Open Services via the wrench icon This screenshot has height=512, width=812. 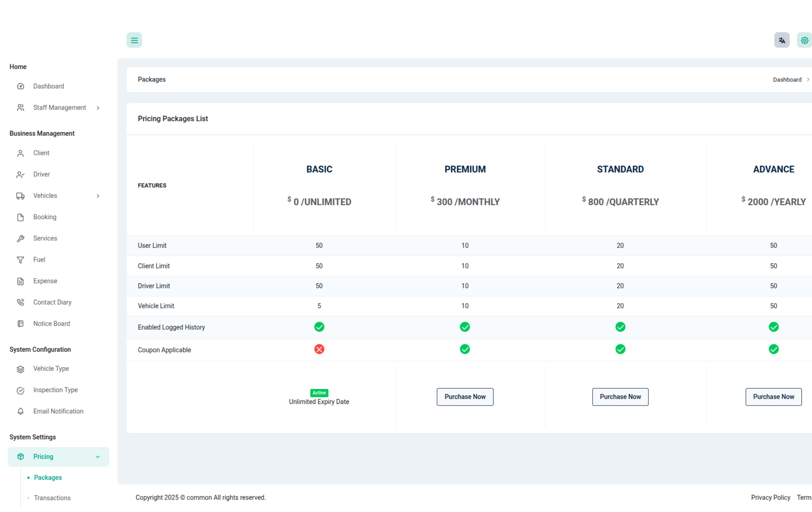[x=21, y=239]
